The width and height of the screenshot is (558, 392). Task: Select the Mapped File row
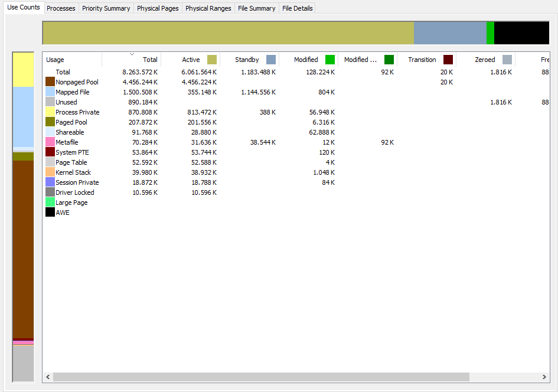point(296,92)
